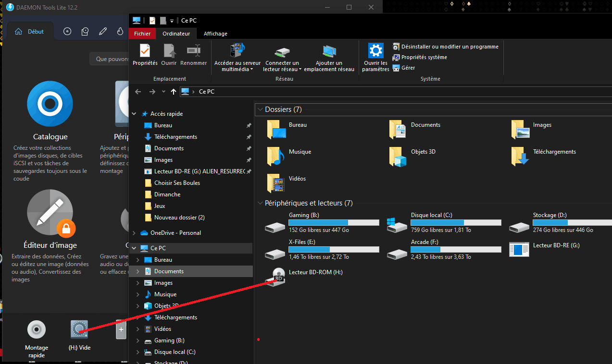Image resolution: width=612 pixels, height=364 pixels.
Task: Select Lecteur BD-RE (G:) in main pane
Action: click(x=545, y=249)
